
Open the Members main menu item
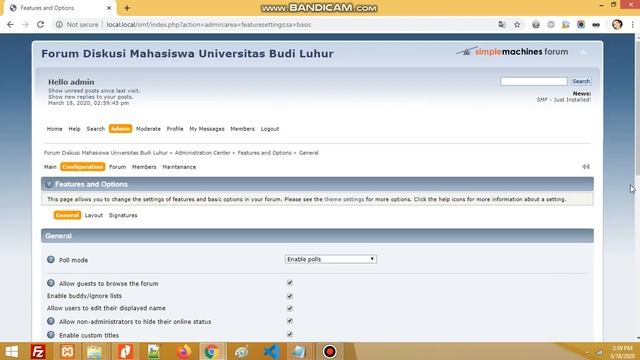point(242,129)
